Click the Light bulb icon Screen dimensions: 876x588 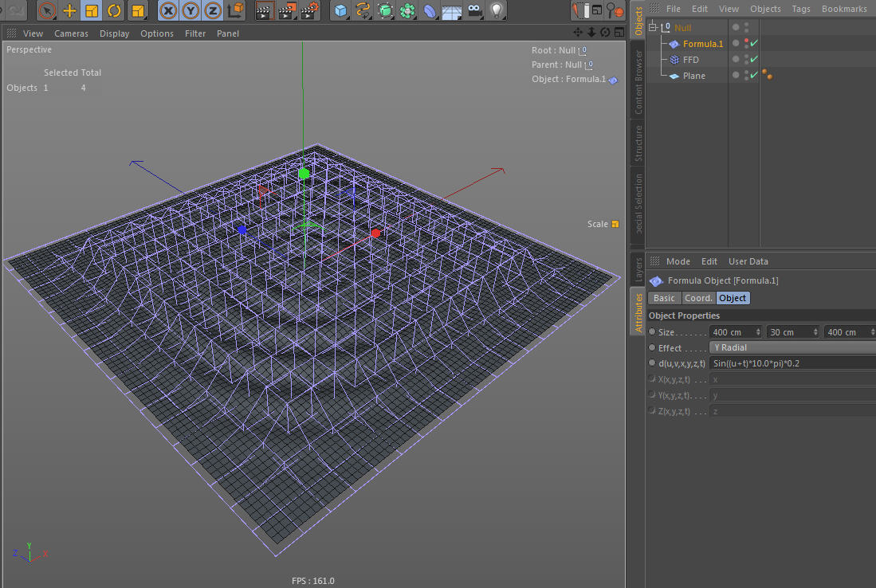[x=497, y=10]
